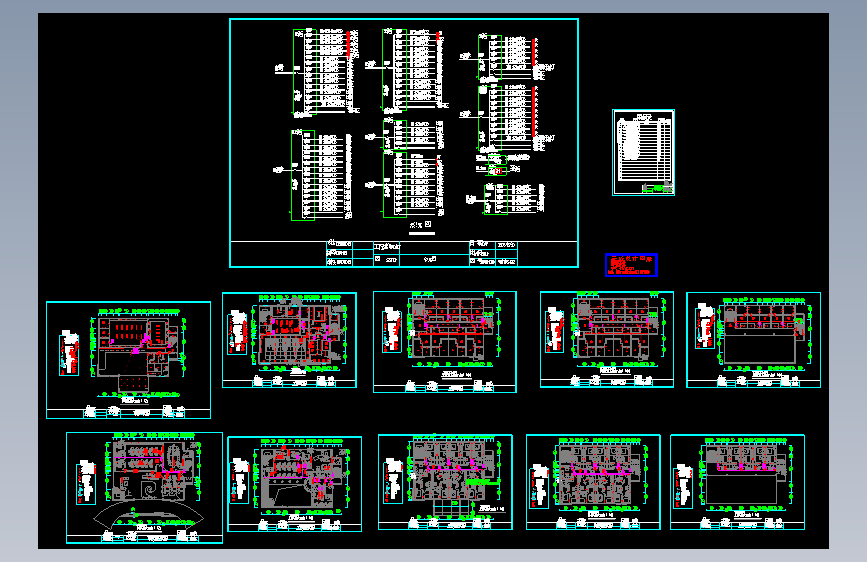Select fourth floor plan sheet in lower row
Image resolution: width=867 pixels, height=562 pixels.
pos(593,482)
